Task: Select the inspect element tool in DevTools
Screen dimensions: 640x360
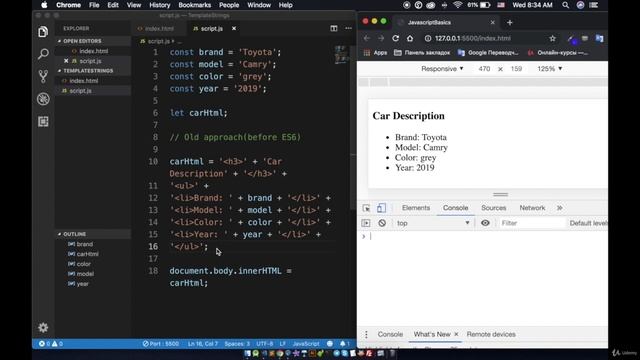Action: click(x=366, y=208)
